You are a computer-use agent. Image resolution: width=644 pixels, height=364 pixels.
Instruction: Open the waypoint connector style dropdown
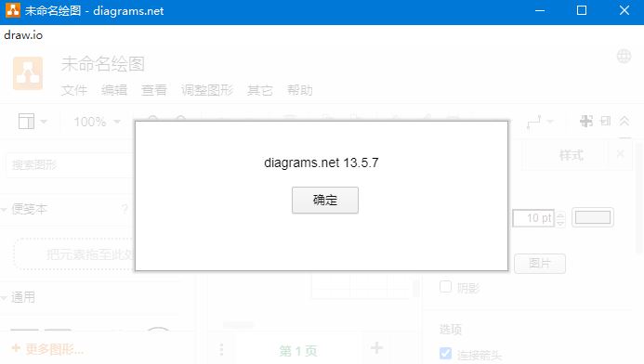point(540,122)
